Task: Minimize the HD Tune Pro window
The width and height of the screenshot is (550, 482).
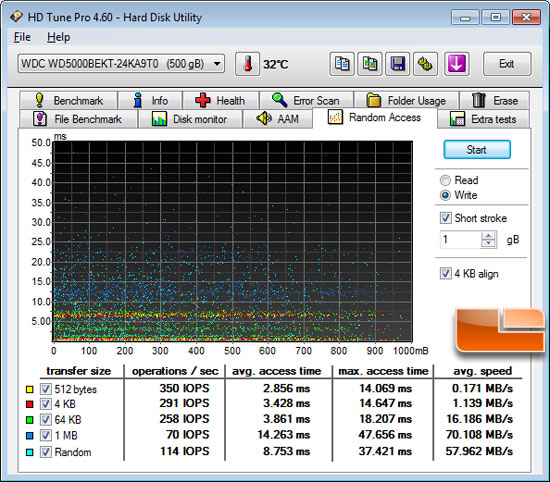Action: click(x=465, y=17)
